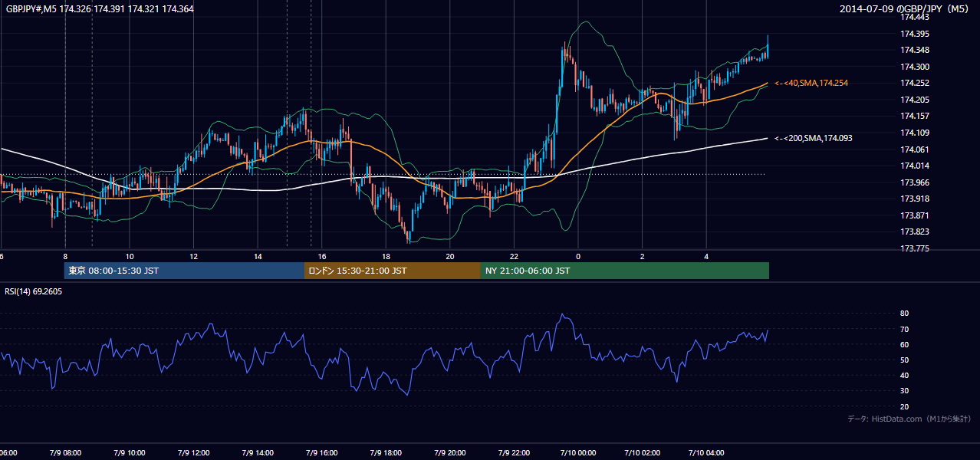Click RSI scale value 20 at right edge
Screen dimensions: 980x460
[904, 406]
